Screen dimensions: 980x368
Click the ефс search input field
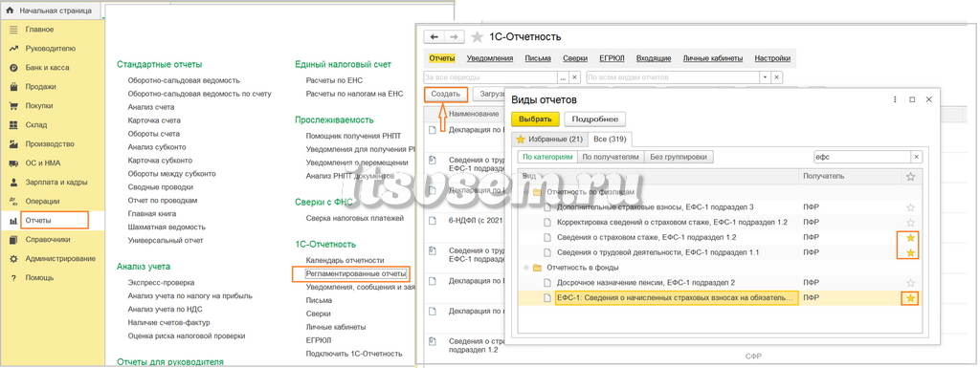pos(861,157)
